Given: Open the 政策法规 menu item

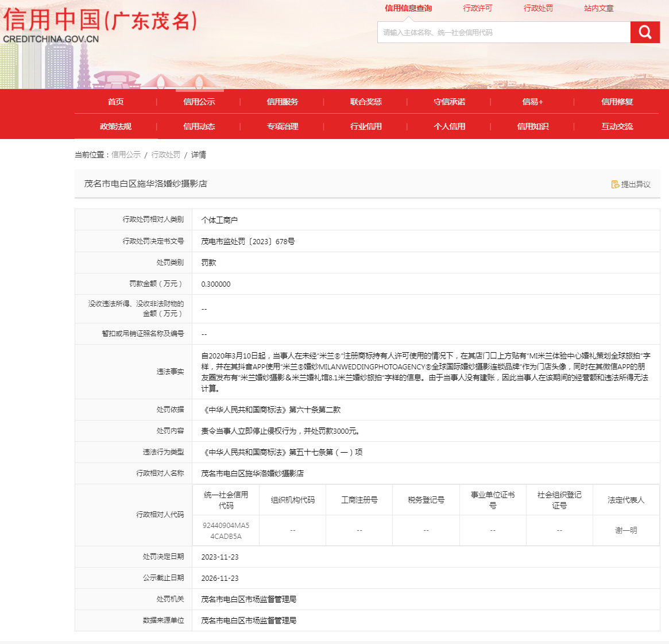Looking at the screenshot, I should click(x=115, y=126).
